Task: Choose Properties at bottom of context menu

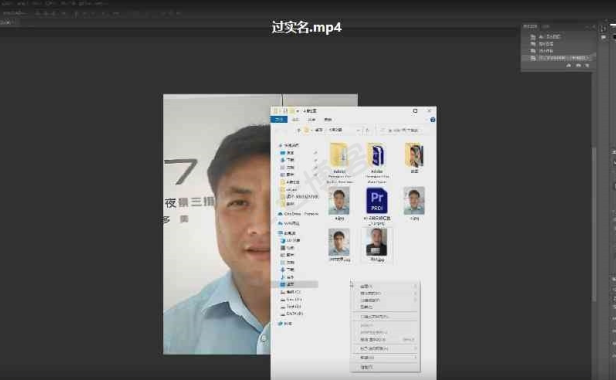Action: point(385,367)
